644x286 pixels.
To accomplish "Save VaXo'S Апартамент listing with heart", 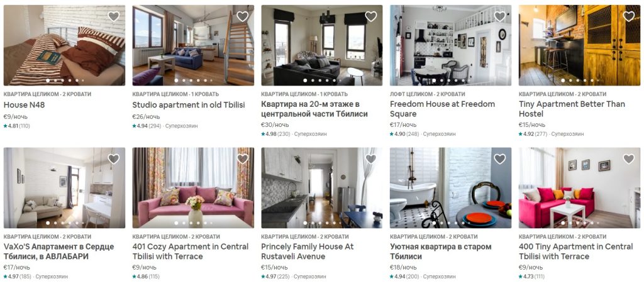I will click(113, 159).
